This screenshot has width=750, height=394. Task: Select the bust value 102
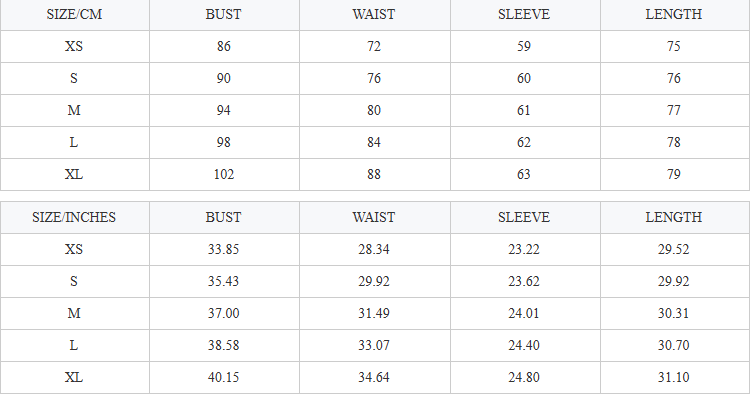tap(223, 174)
